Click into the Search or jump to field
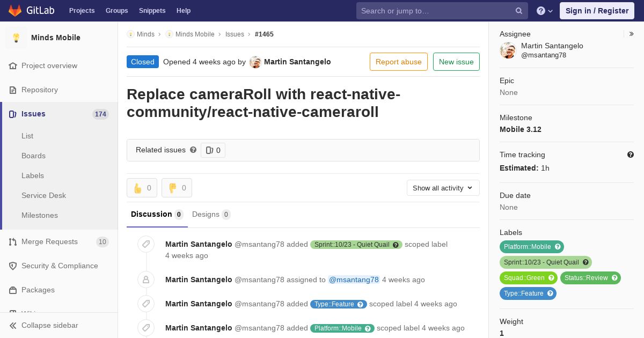This screenshot has width=644, height=338. click(x=442, y=11)
